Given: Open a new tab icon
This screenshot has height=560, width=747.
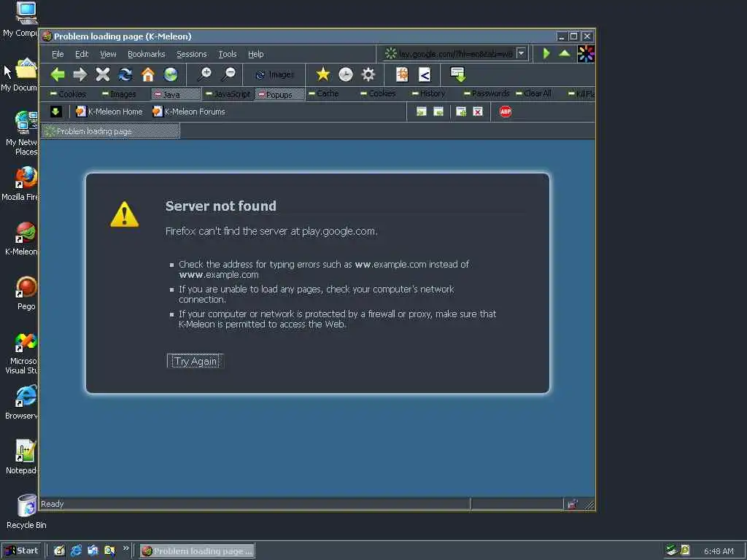Looking at the screenshot, I should click(x=461, y=112).
